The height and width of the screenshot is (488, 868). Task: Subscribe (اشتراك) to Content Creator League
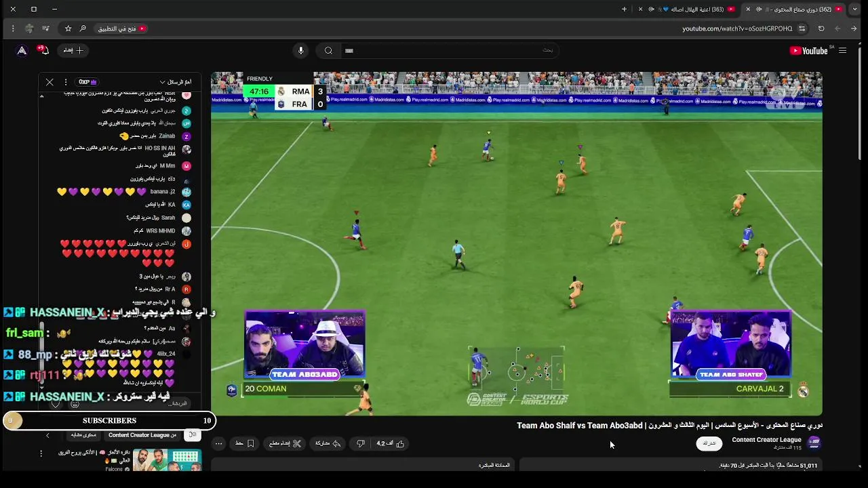pyautogui.click(x=709, y=443)
